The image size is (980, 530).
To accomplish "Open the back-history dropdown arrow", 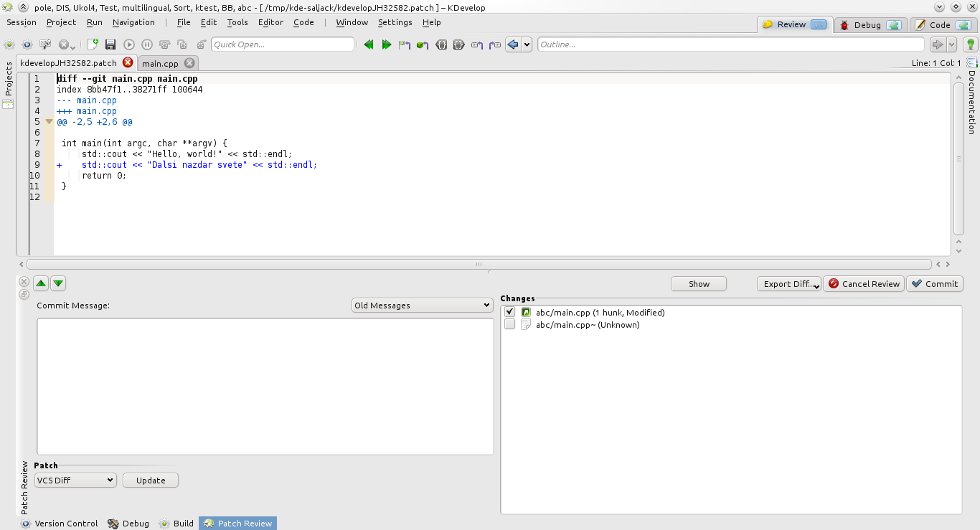I will tap(527, 44).
